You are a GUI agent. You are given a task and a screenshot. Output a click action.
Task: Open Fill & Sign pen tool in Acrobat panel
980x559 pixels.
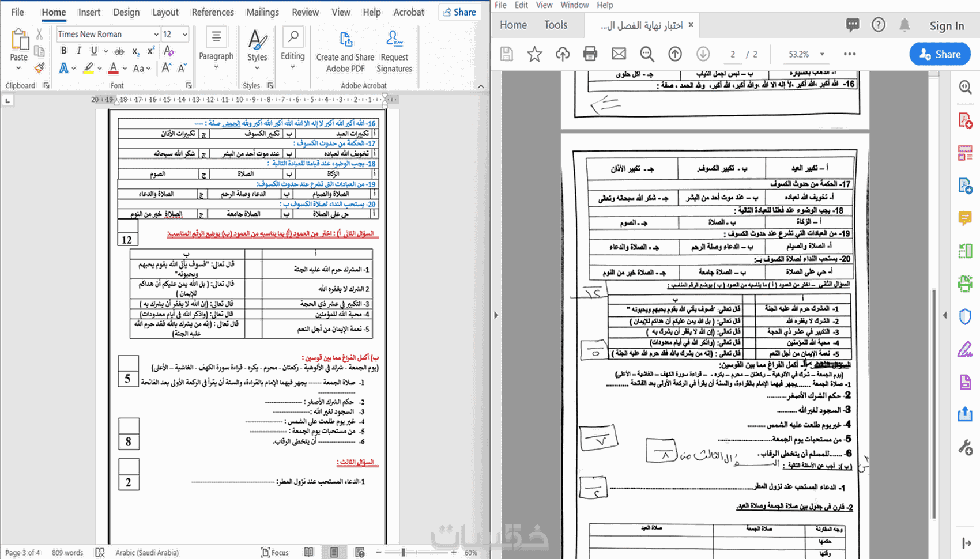point(965,349)
